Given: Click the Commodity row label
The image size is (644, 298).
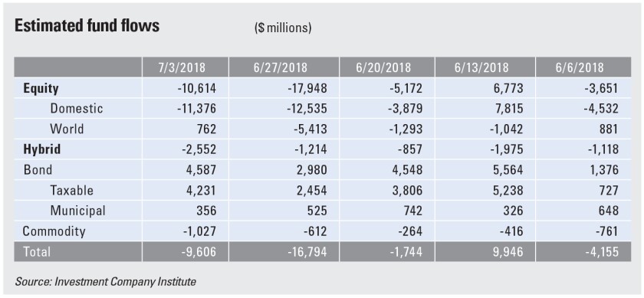Looking at the screenshot, I should pos(54,231).
